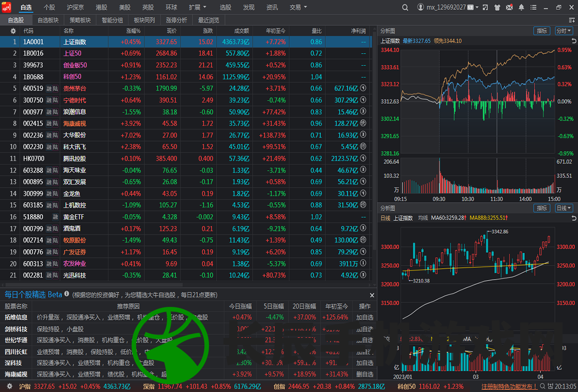The width and height of the screenshot is (578, 392).
Task: Switch to the 自选板块 tab
Action: [x=49, y=20]
